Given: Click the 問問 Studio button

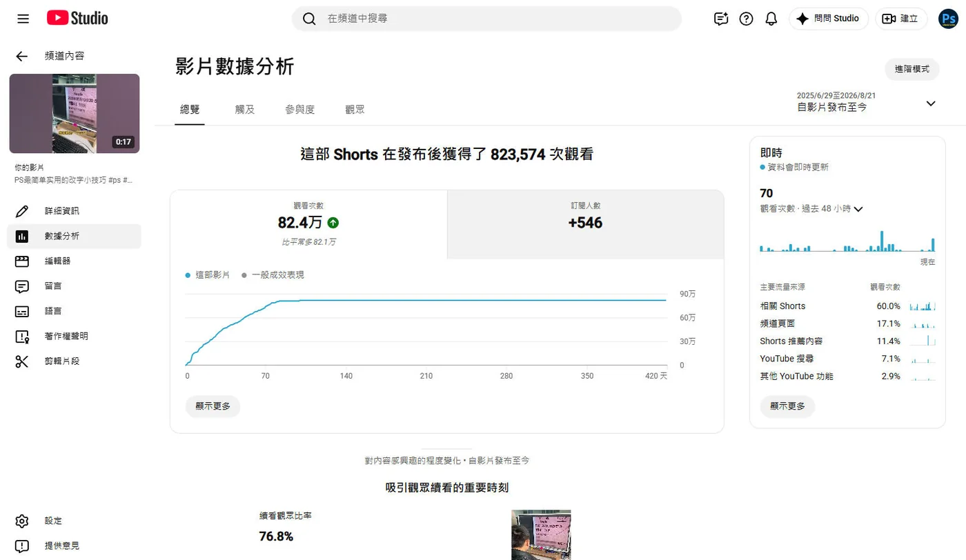Looking at the screenshot, I should tap(829, 19).
